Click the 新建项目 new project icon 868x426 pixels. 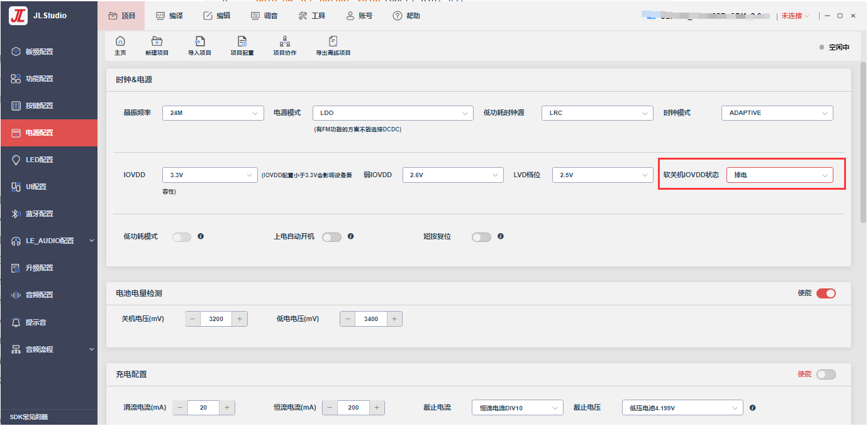point(157,46)
